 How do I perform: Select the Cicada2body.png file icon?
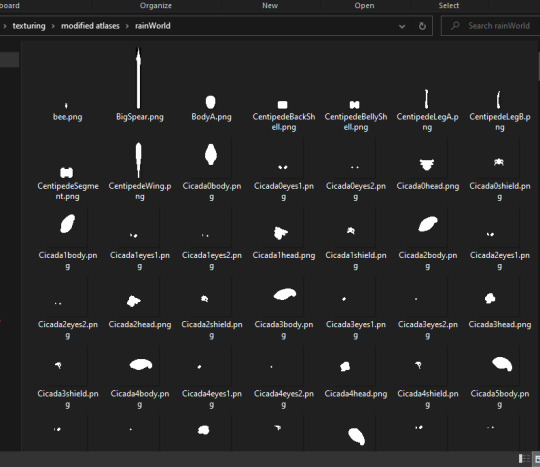(428, 224)
